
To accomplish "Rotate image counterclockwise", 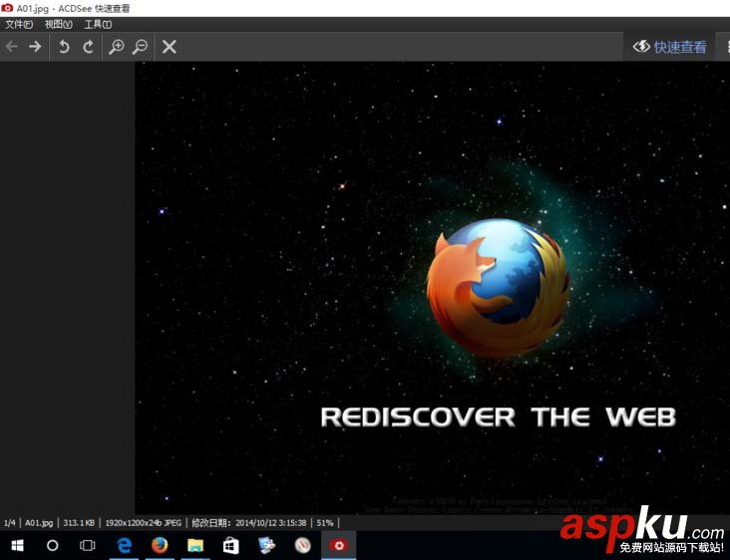I will click(x=64, y=47).
